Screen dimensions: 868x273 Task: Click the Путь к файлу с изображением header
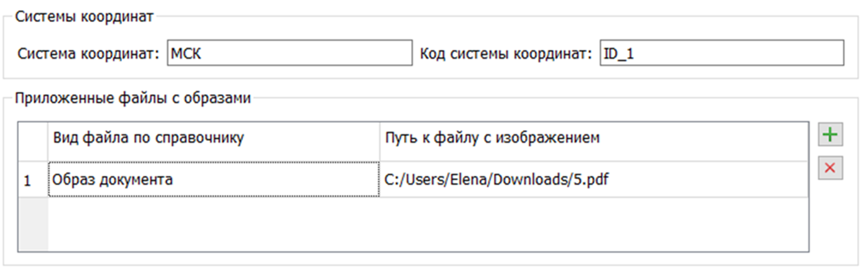593,138
